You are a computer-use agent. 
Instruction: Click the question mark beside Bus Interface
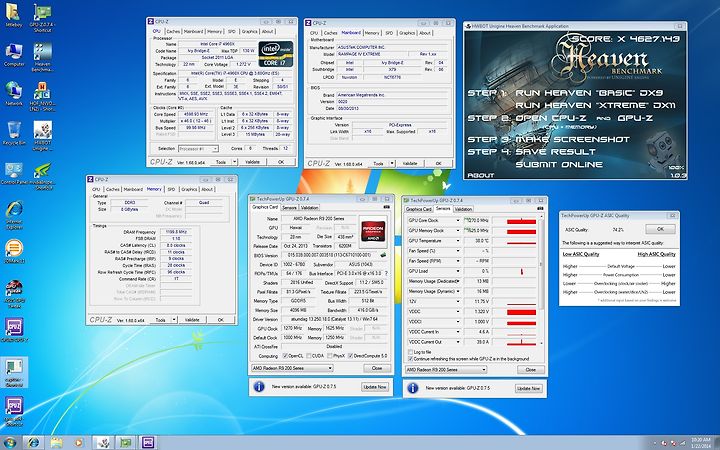click(386, 273)
